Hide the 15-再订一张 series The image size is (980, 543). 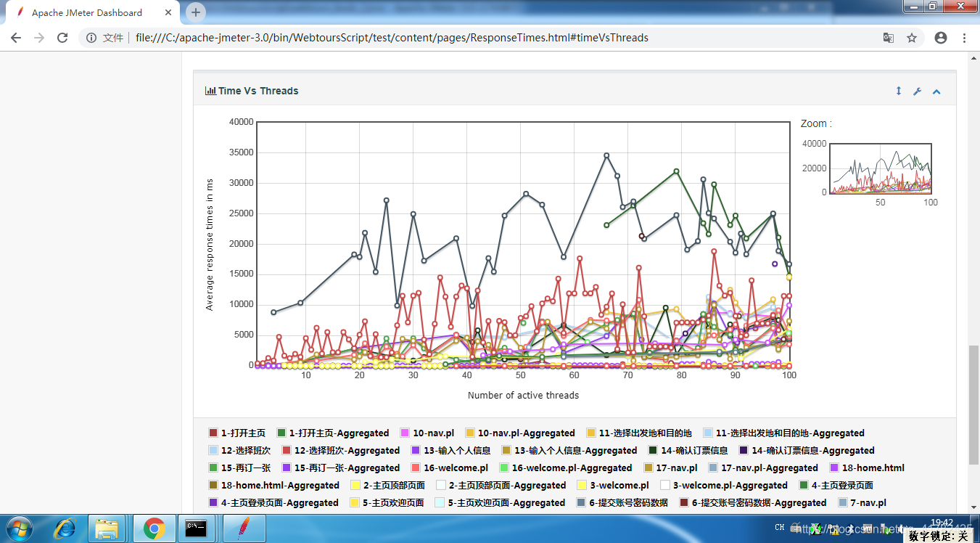[239, 468]
